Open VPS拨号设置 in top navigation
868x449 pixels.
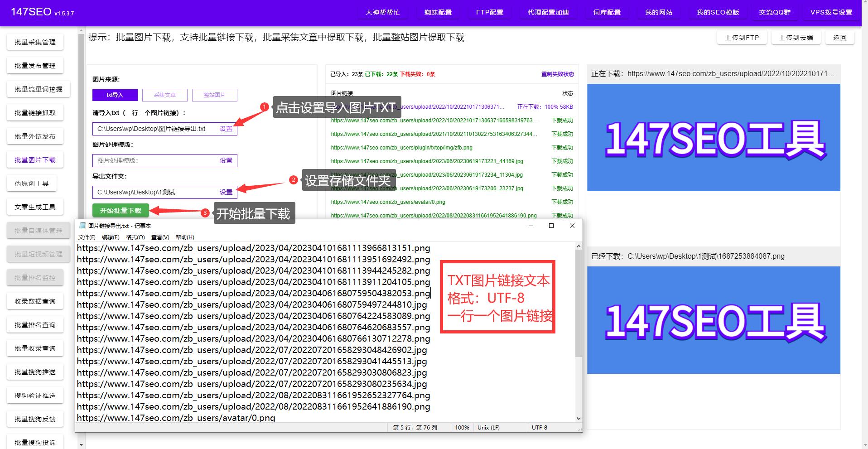coord(831,13)
